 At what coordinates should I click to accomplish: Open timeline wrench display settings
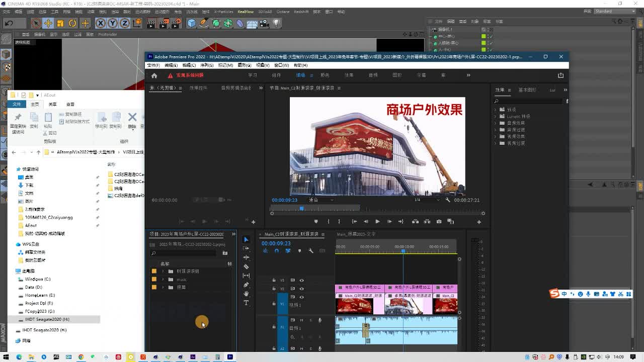pos(311,251)
